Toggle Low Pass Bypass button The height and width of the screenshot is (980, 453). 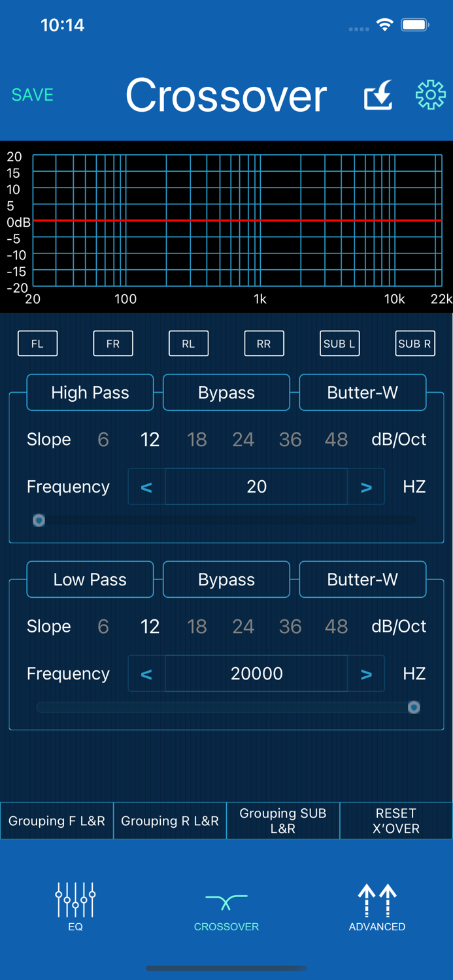226,580
